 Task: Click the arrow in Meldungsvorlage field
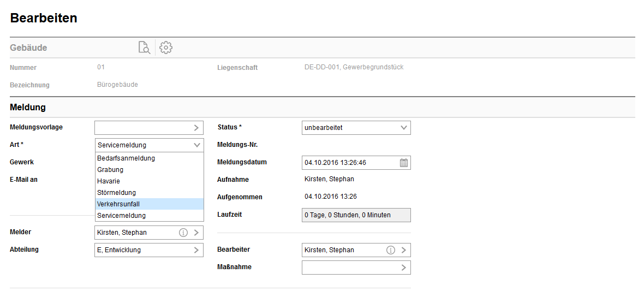pos(196,128)
